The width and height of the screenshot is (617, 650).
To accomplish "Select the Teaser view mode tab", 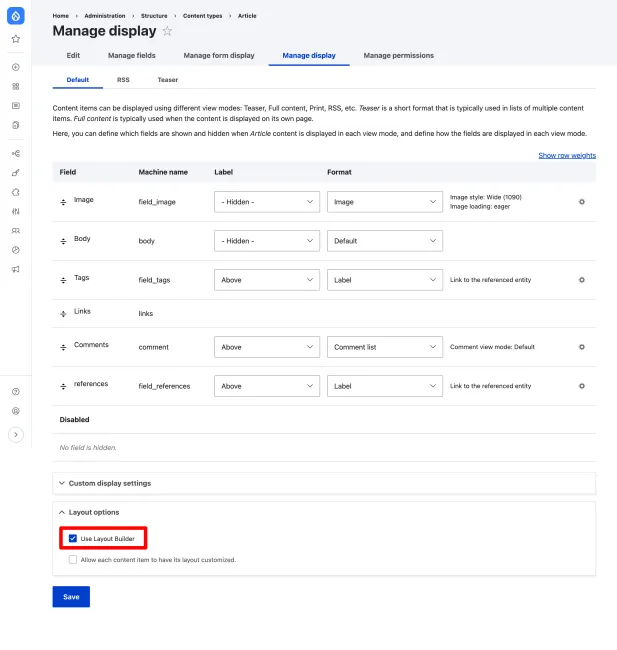I will pyautogui.click(x=167, y=79).
